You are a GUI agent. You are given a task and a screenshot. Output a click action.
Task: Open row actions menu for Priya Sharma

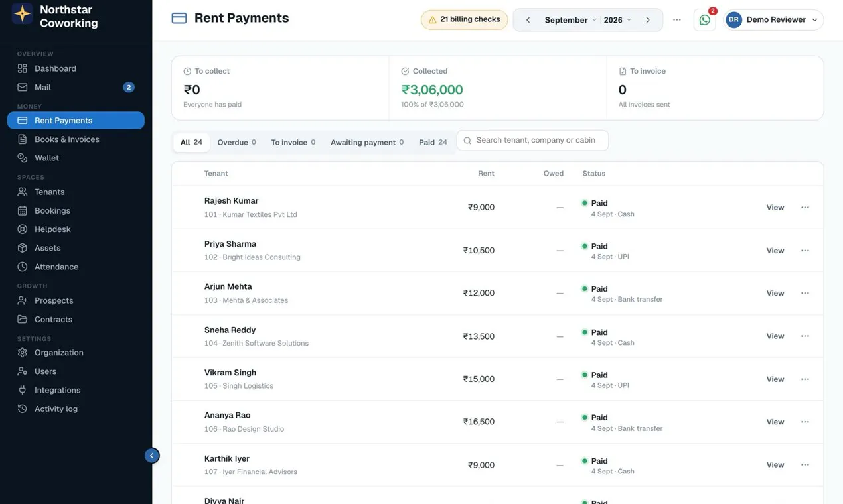[x=805, y=251]
